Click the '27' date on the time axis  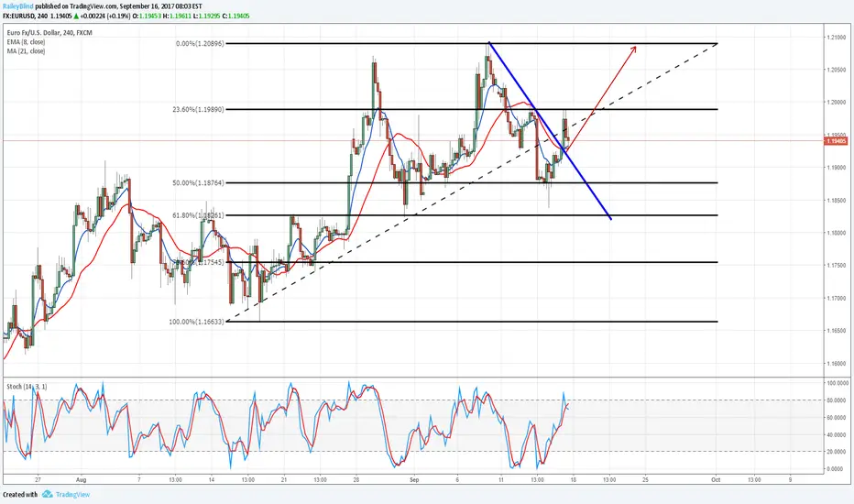[38, 480]
